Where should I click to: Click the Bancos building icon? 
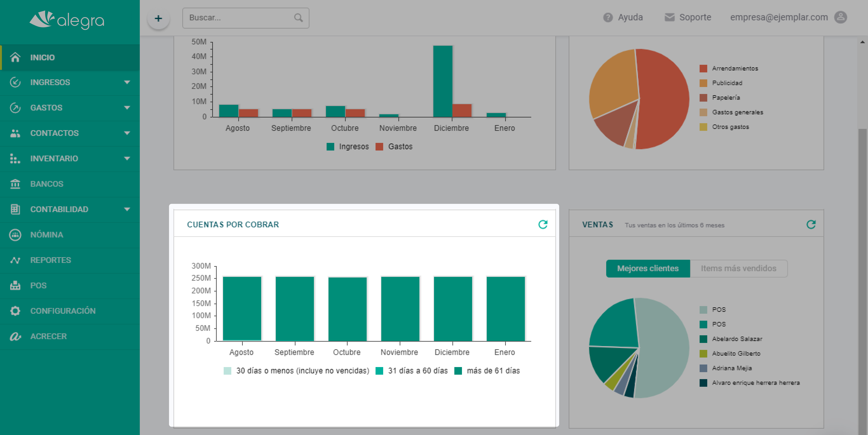(15, 184)
